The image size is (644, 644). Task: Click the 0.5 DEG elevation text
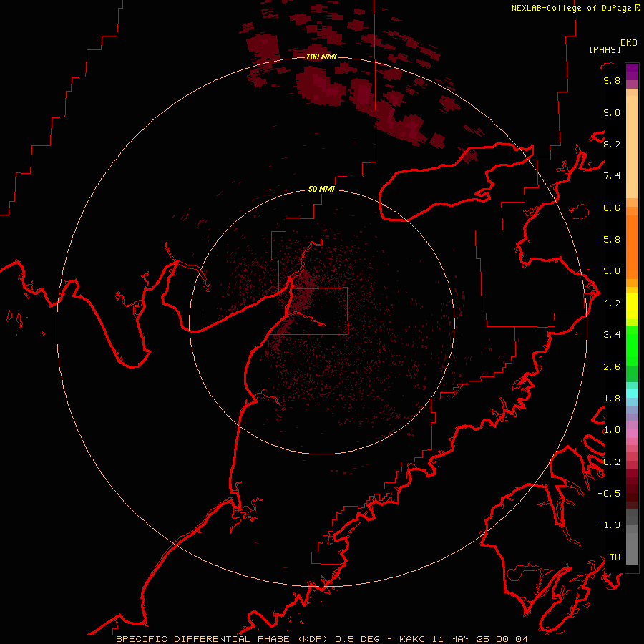[x=357, y=639]
